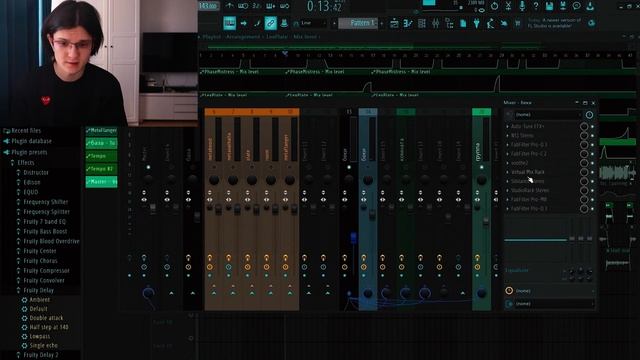This screenshot has width=640, height=360.
Task: Open the chat bubble icon in top bar
Action: [x=577, y=6]
